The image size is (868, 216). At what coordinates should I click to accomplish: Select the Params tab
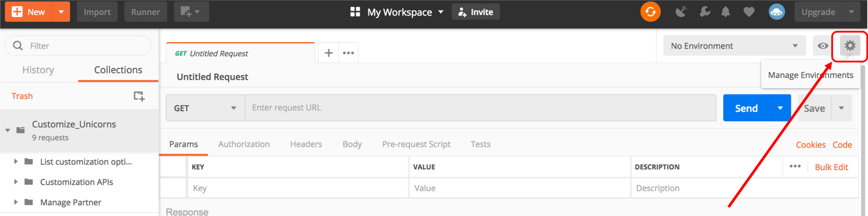click(183, 144)
